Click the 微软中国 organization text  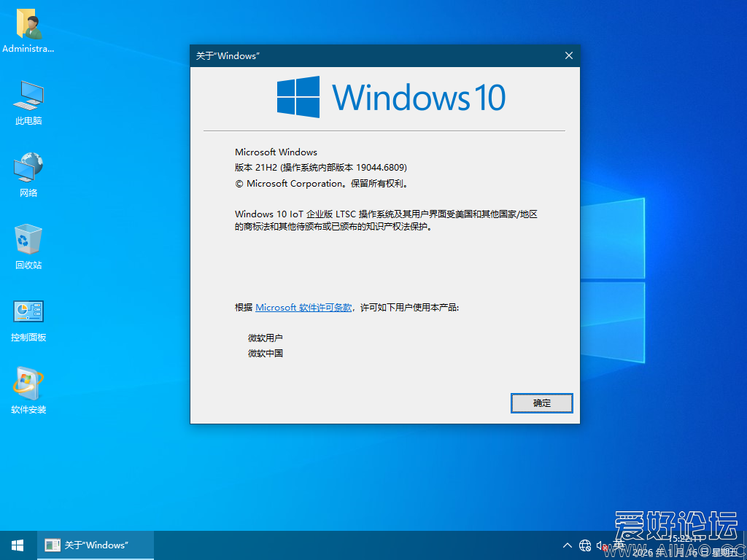(266, 354)
